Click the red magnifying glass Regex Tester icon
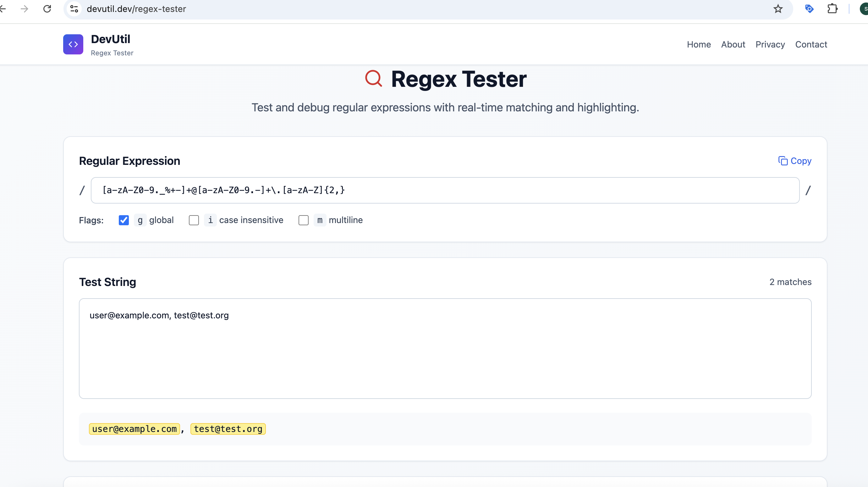The height and width of the screenshot is (487, 868). pyautogui.click(x=374, y=78)
